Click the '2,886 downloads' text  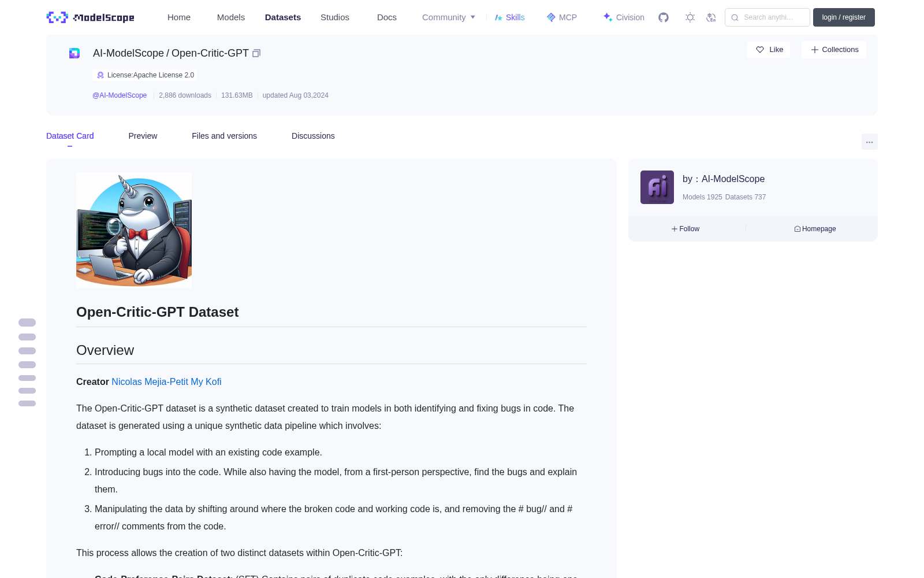185,95
